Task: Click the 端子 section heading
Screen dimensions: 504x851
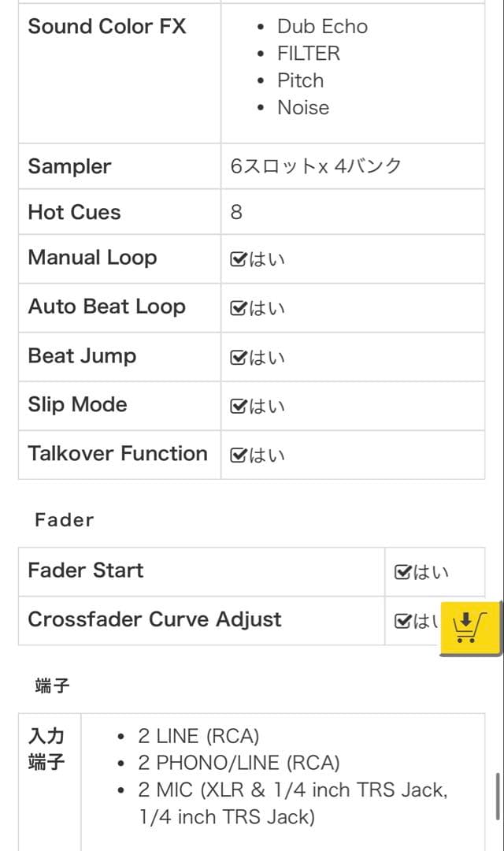Action: 52,686
